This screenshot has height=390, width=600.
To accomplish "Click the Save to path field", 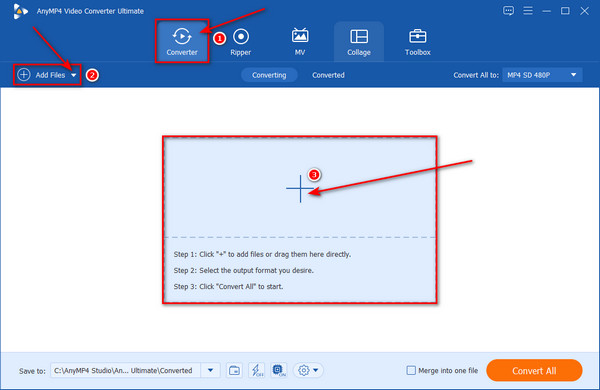I will click(x=126, y=370).
